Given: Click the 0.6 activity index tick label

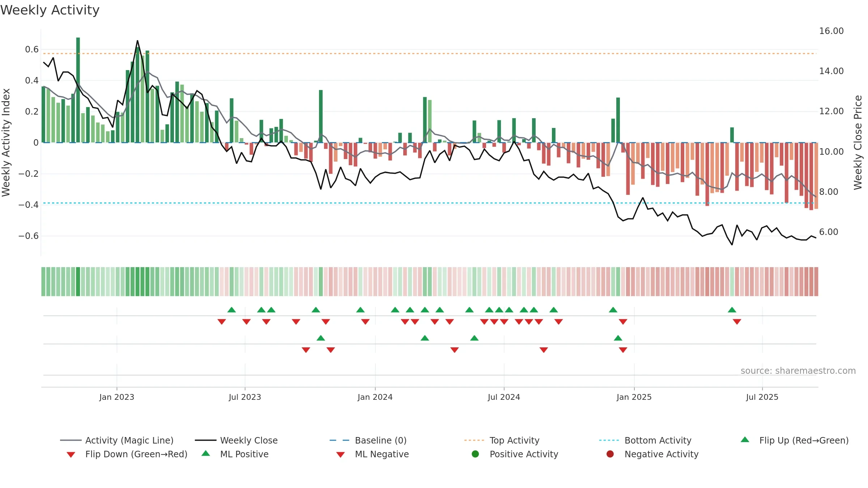Looking at the screenshot, I should pos(32,50).
